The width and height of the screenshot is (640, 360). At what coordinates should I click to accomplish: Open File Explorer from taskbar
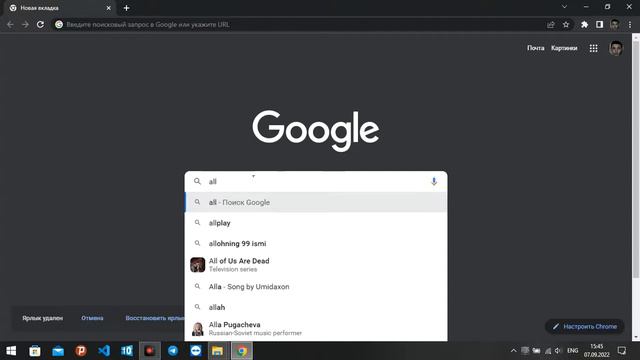coord(218,351)
